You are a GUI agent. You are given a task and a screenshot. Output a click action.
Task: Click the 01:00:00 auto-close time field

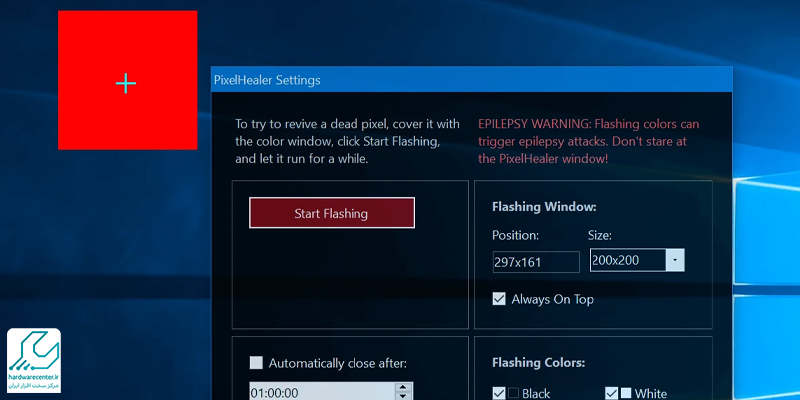[320, 392]
